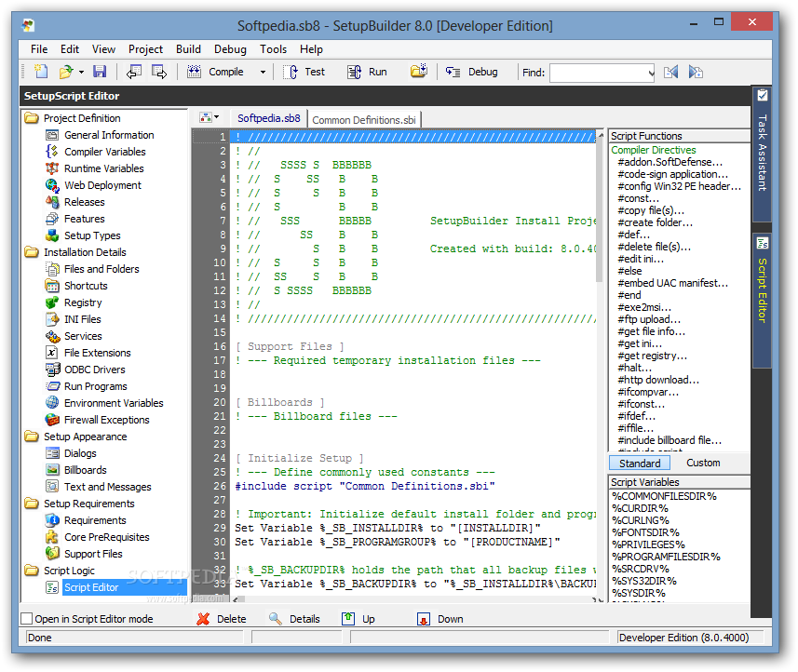The image size is (798, 672).
Task: Select Releases in the project tree
Action: (x=85, y=202)
